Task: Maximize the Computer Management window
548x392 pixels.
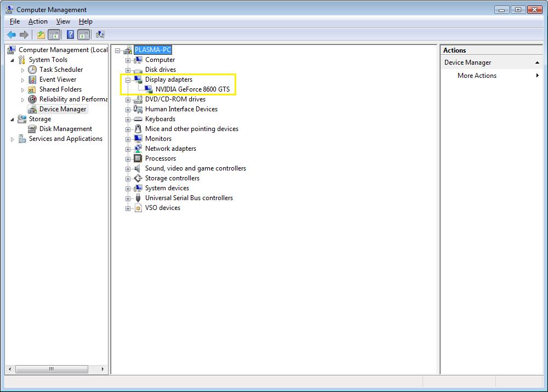Action: (518, 10)
